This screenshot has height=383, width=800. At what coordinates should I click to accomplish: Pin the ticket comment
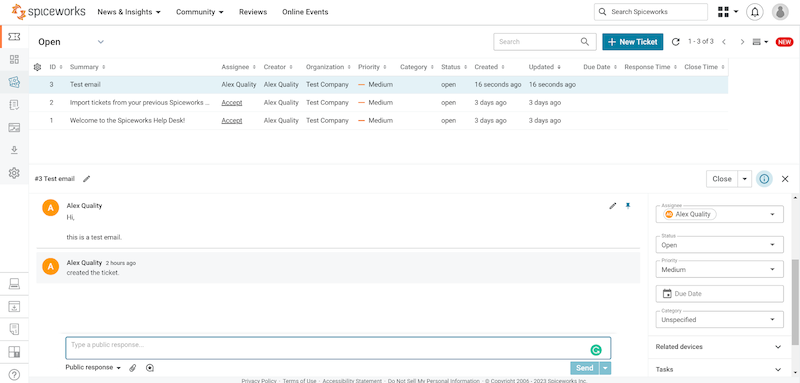[x=628, y=206]
